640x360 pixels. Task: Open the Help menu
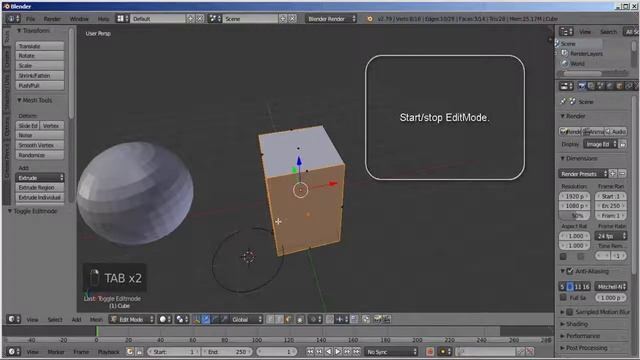click(x=103, y=19)
